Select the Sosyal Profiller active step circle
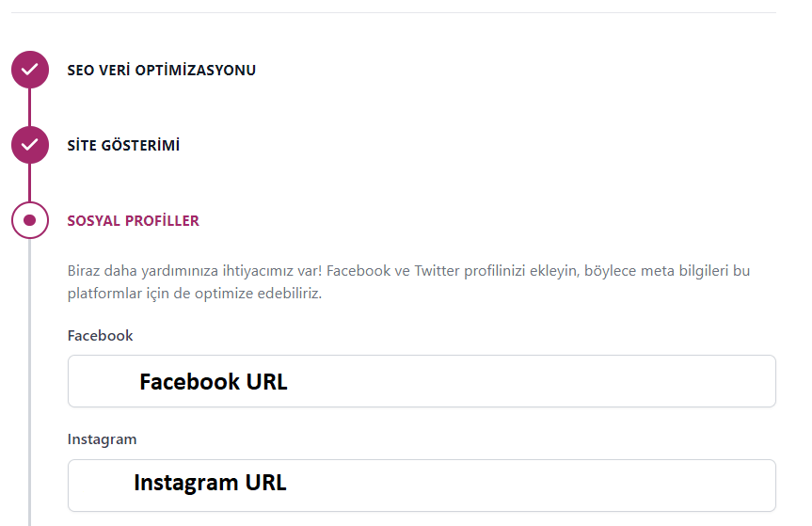The image size is (812, 526). pos(30,220)
